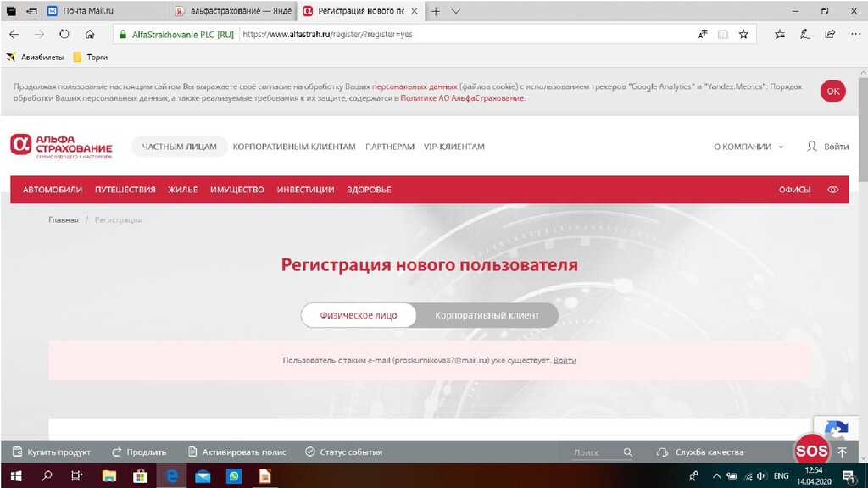Toggle the accessibility eye icon in red bar

832,190
